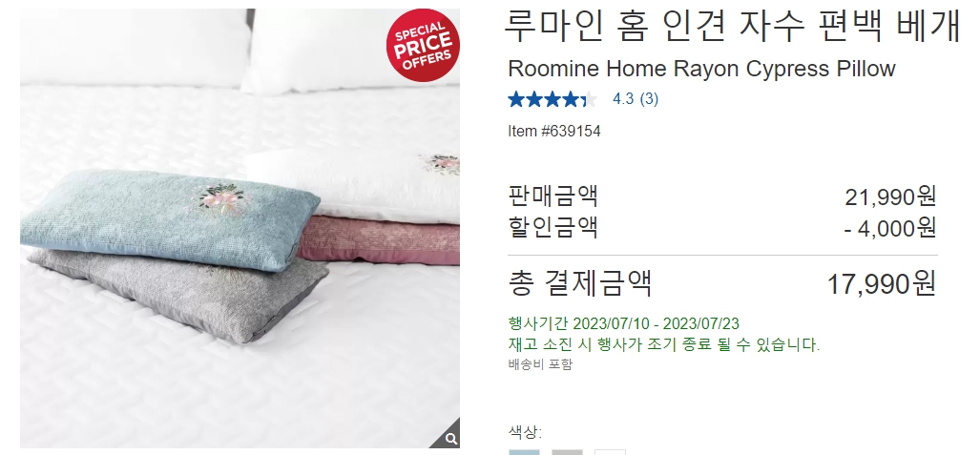980x455 pixels.
Task: Click the 행사기간 promotion period text
Action: click(x=624, y=323)
